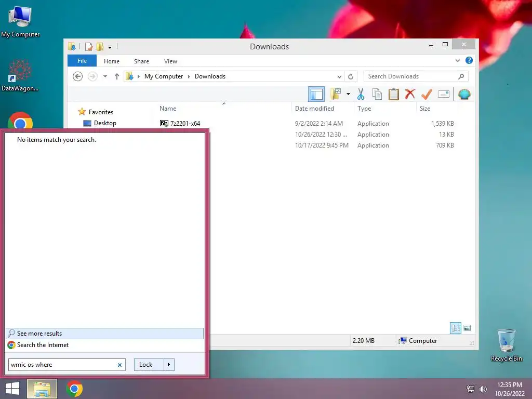This screenshot has height=399, width=532.
Task: Switch to Large icons view button
Action: pyautogui.click(x=467, y=328)
